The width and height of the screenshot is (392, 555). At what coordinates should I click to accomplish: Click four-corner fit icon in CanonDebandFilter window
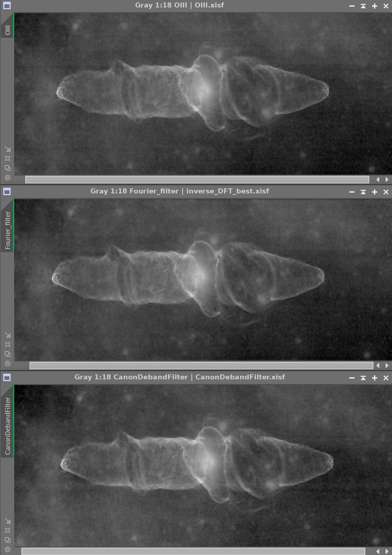point(7,531)
